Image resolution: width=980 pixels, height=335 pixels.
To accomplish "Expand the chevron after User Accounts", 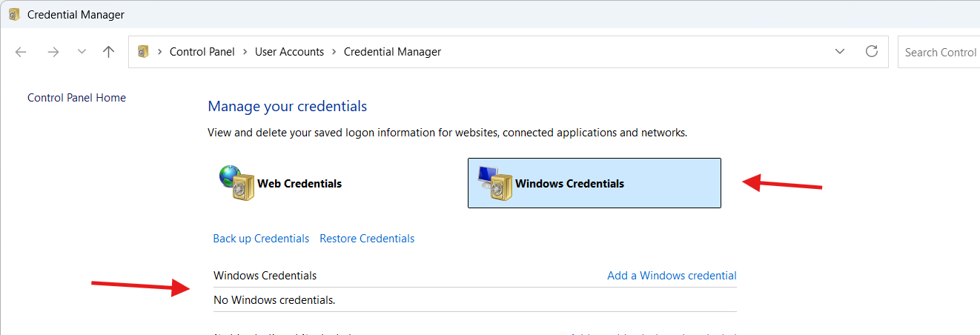I will pyautogui.click(x=334, y=52).
